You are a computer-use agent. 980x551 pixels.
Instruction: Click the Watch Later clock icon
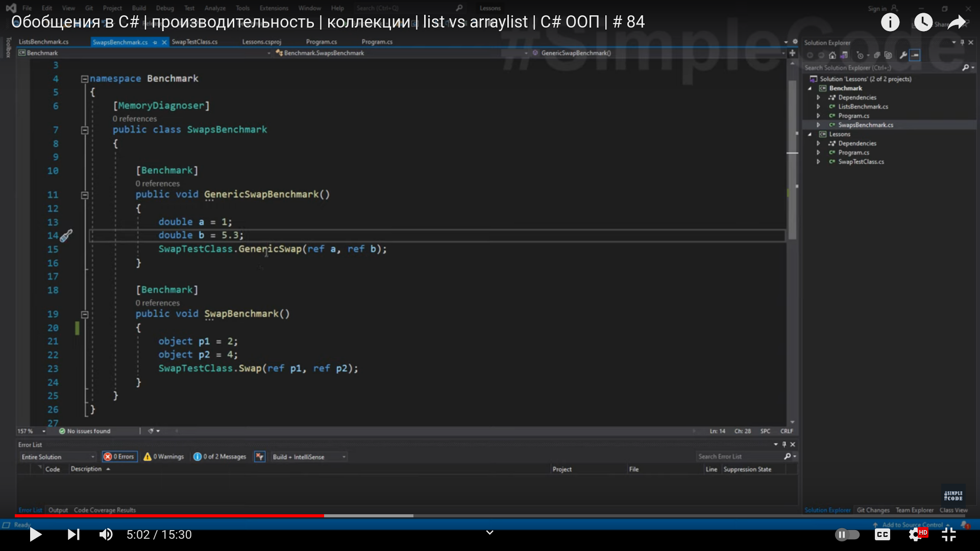[923, 22]
